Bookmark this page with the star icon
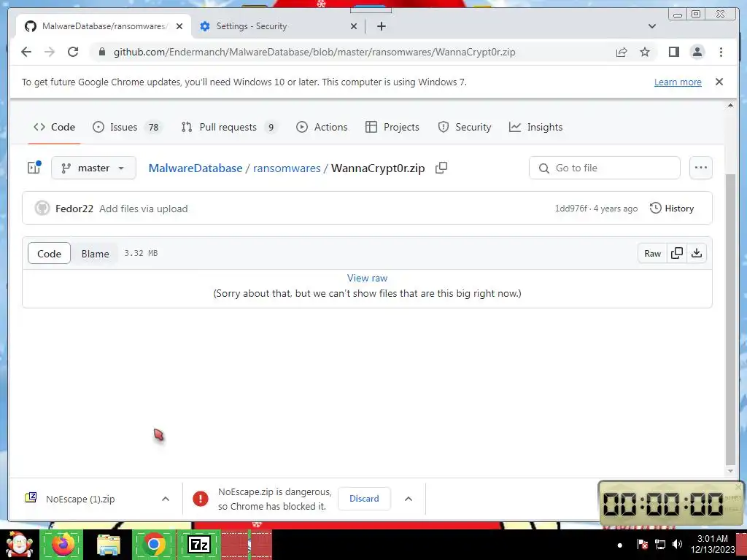Image resolution: width=747 pixels, height=560 pixels. [x=645, y=52]
